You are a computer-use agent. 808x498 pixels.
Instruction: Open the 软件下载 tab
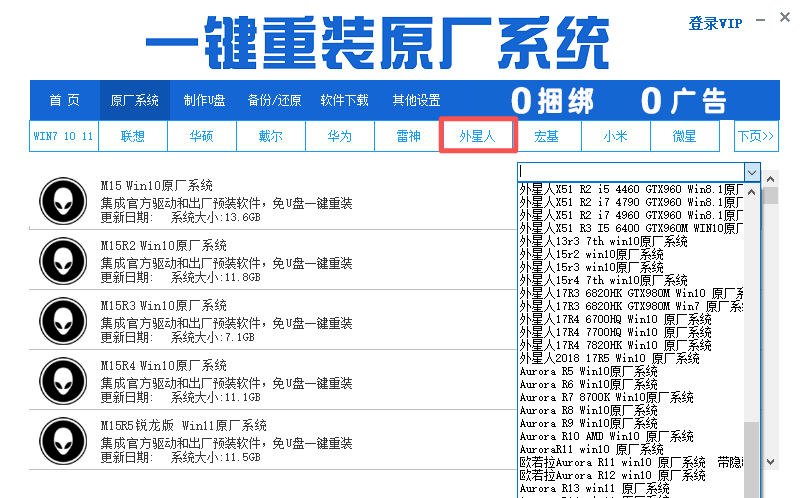point(344,100)
